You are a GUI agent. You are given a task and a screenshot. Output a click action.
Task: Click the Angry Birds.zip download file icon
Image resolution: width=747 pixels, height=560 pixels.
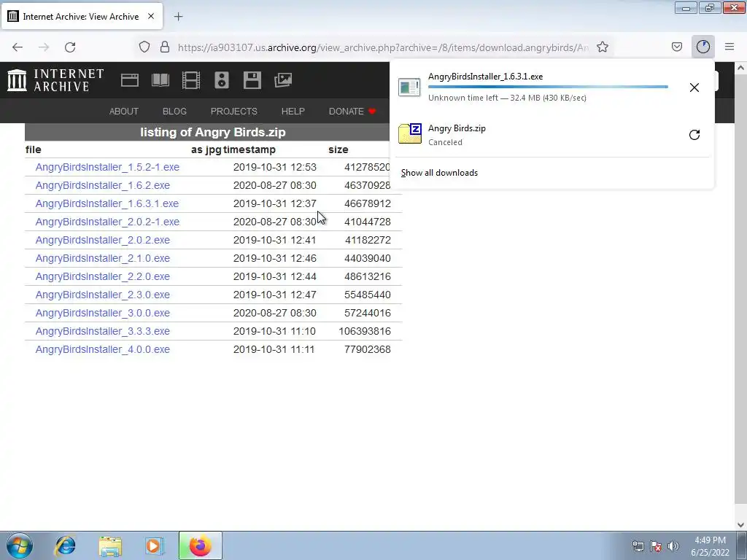click(x=410, y=133)
